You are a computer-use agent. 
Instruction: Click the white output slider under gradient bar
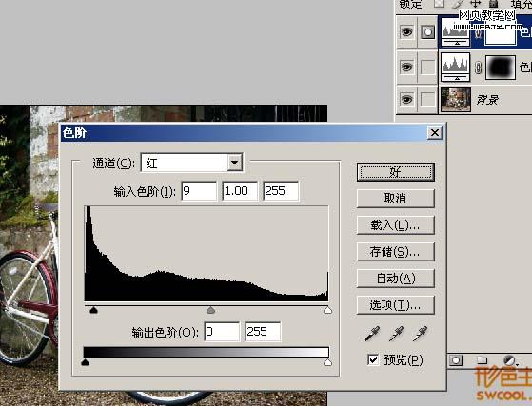327,362
